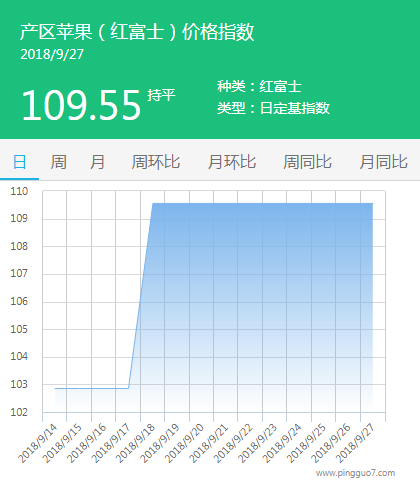Click the y-axis label 108
420x485 pixels.
pyautogui.click(x=19, y=246)
